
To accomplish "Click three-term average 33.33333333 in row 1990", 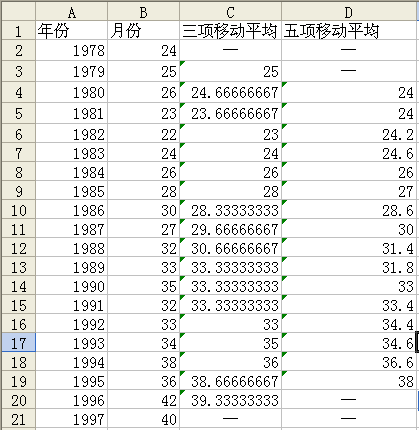I will [x=230, y=286].
